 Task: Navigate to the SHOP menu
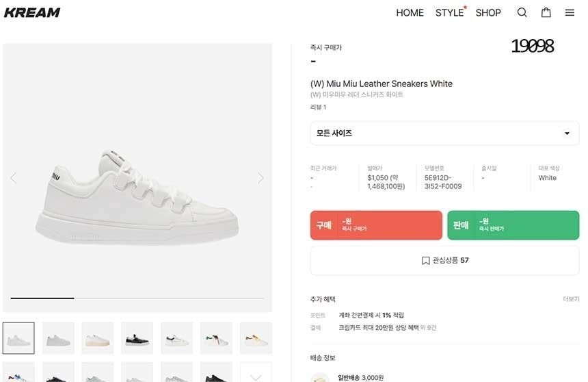tap(488, 12)
